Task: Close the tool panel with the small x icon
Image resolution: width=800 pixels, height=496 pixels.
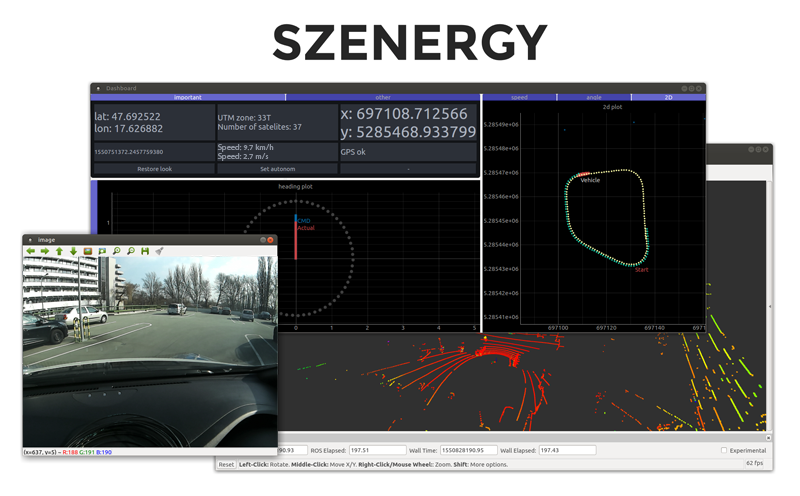Action: coord(768,438)
